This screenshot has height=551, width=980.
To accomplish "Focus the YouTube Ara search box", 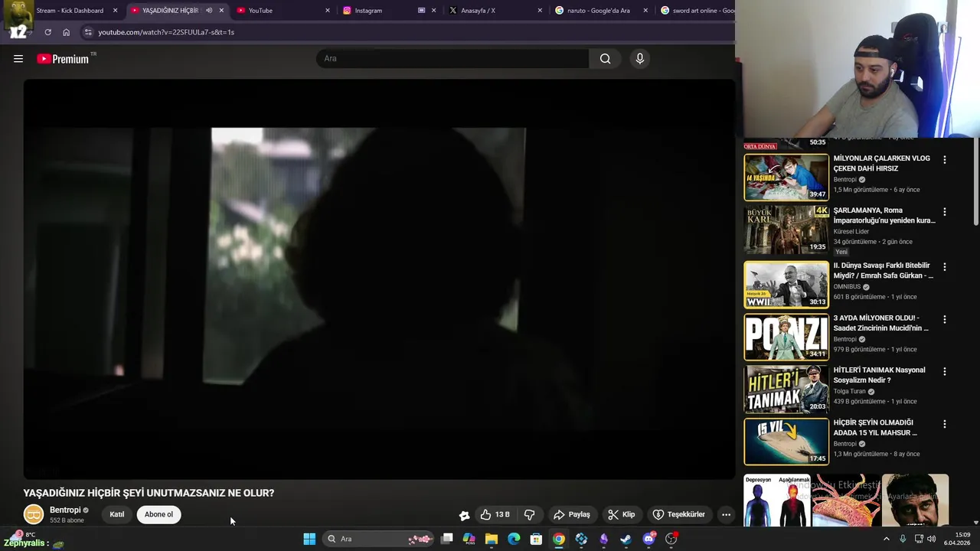I will [x=452, y=59].
